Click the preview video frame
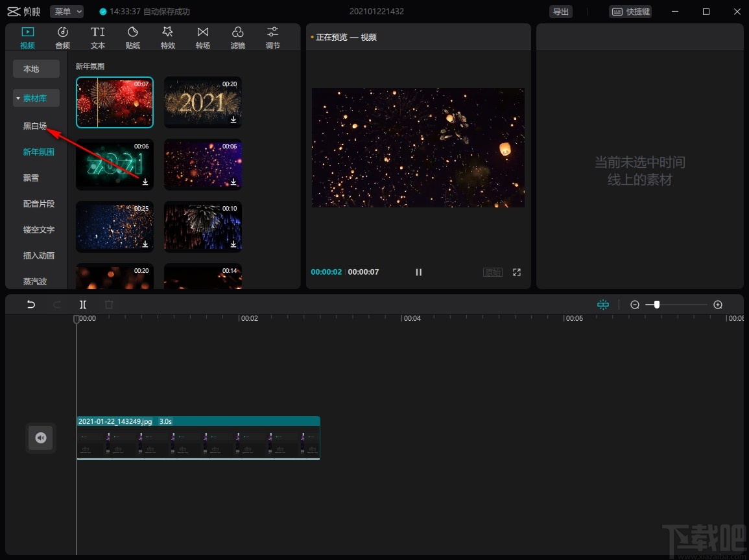 418,148
